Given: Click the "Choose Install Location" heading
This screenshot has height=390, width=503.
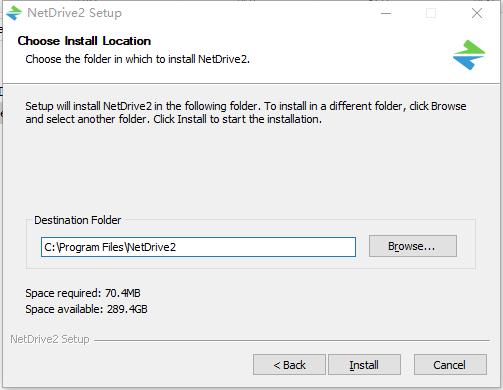Looking at the screenshot, I should coord(84,41).
